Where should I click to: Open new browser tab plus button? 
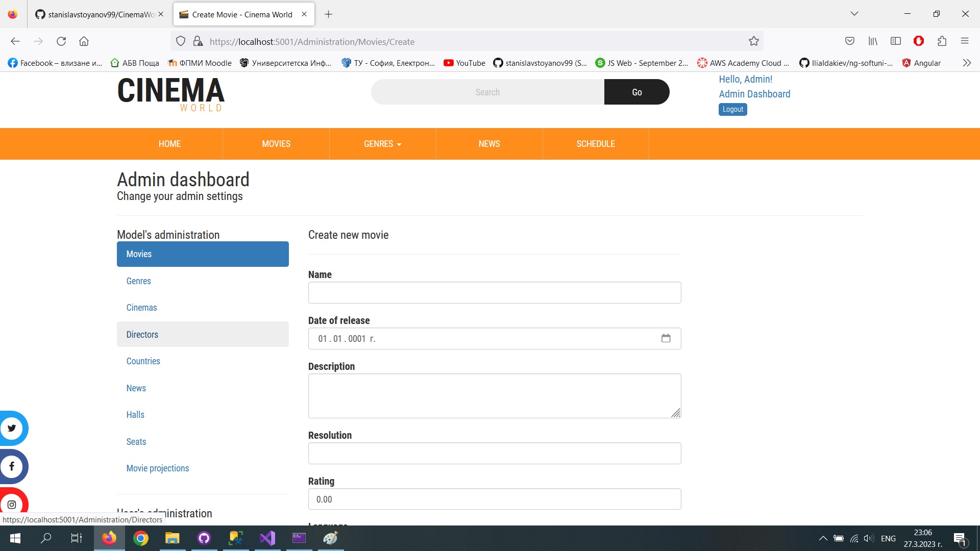tap(329, 14)
